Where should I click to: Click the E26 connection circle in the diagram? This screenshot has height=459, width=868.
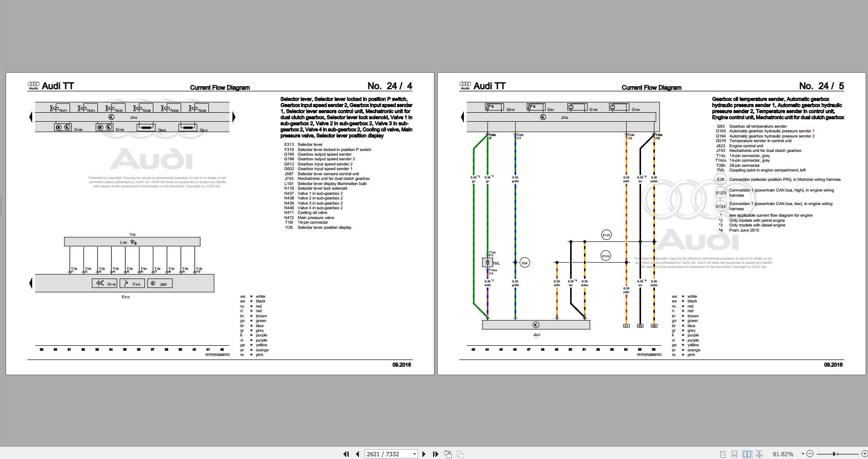coord(525,263)
